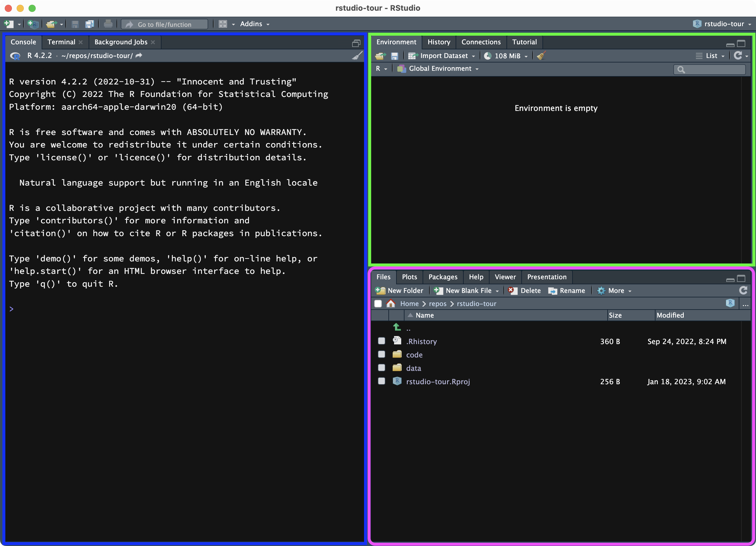This screenshot has width=756, height=546.
Task: Click the New Folder button
Action: pyautogui.click(x=399, y=291)
